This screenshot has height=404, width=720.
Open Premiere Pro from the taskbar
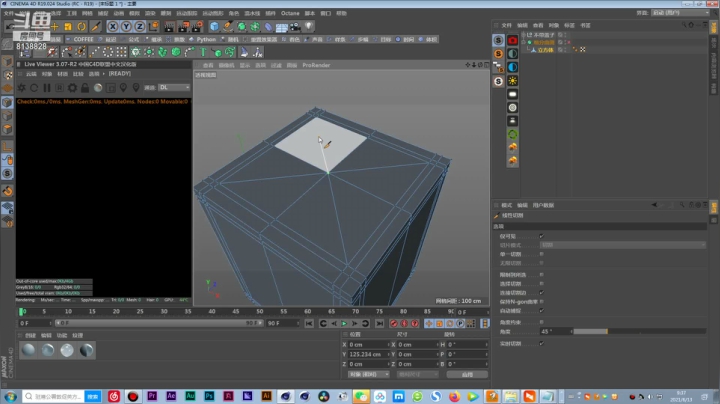(152, 396)
